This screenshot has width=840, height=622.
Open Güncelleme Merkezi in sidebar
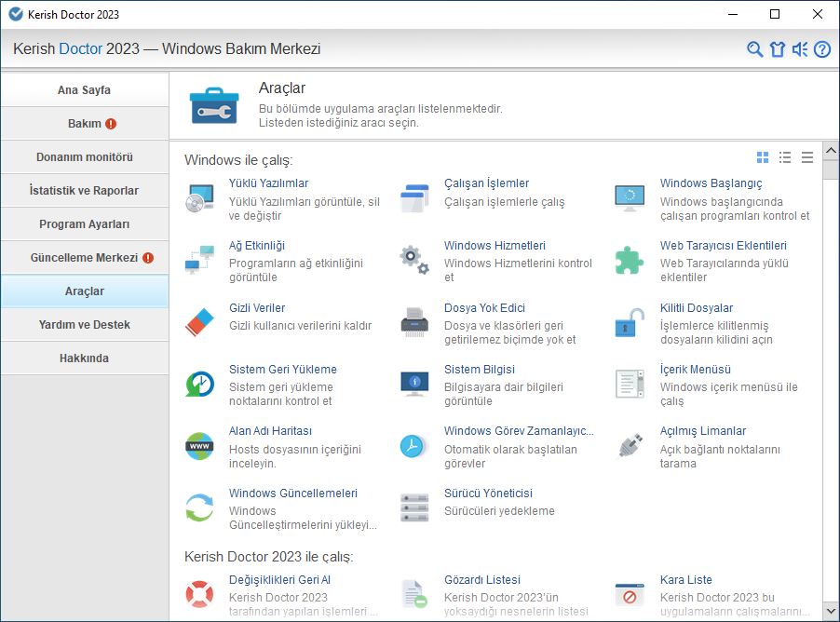coord(85,258)
